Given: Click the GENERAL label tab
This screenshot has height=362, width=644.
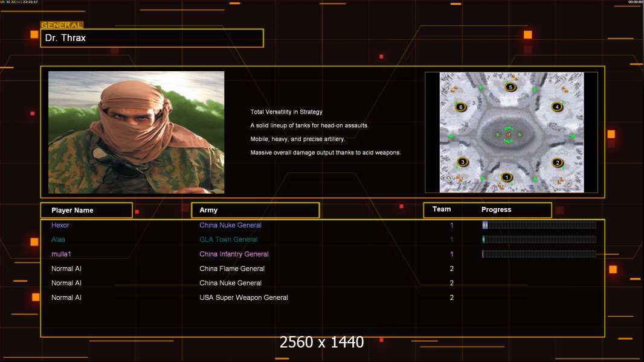Looking at the screenshot, I should pyautogui.click(x=62, y=25).
